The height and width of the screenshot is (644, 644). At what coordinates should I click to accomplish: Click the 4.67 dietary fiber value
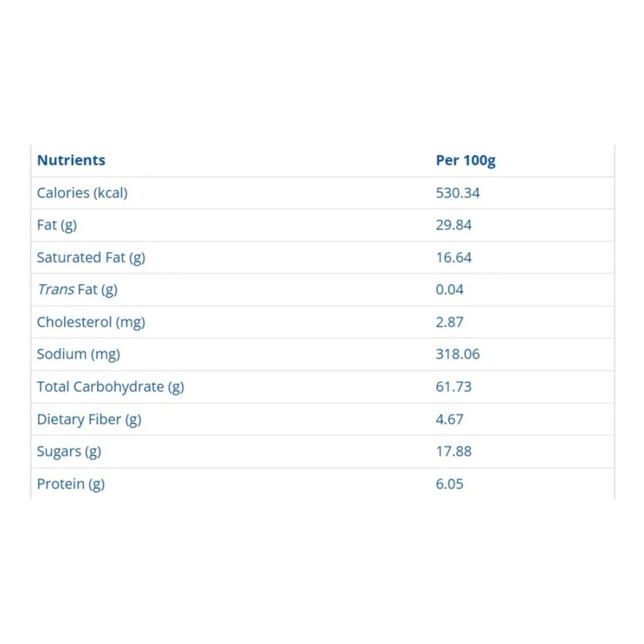[x=449, y=419]
